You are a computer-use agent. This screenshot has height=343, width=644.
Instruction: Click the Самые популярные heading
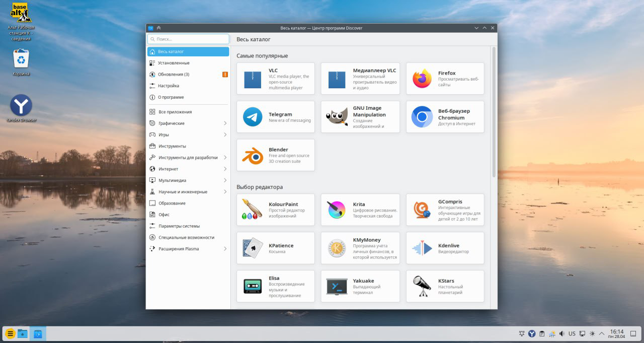[x=262, y=56]
